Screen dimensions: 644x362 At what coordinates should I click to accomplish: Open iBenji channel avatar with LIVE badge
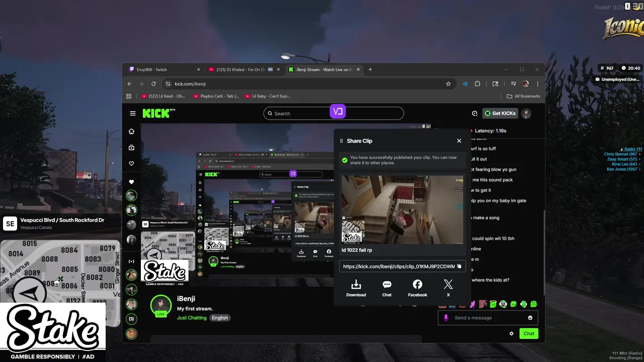[161, 306]
